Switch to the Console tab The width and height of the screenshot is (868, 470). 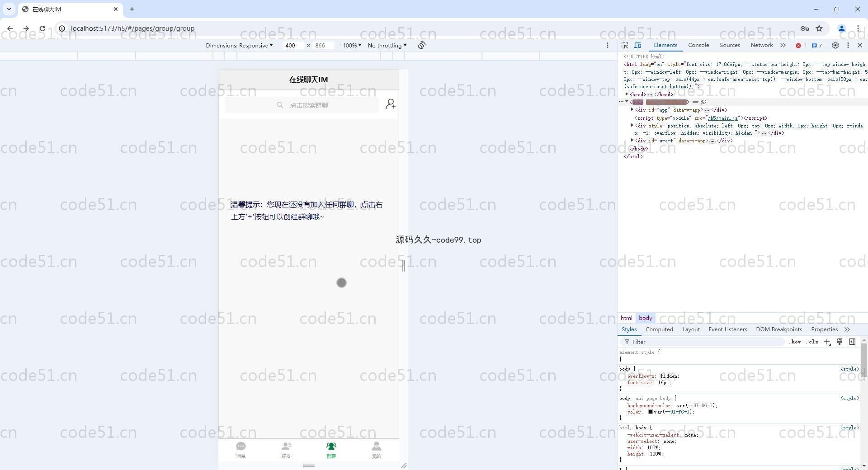[698, 45]
